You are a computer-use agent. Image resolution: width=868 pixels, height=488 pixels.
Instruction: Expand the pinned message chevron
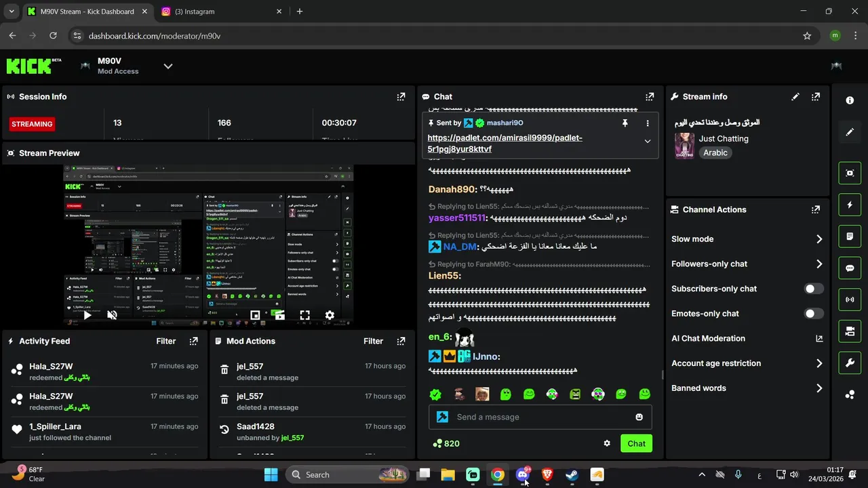[x=648, y=142]
